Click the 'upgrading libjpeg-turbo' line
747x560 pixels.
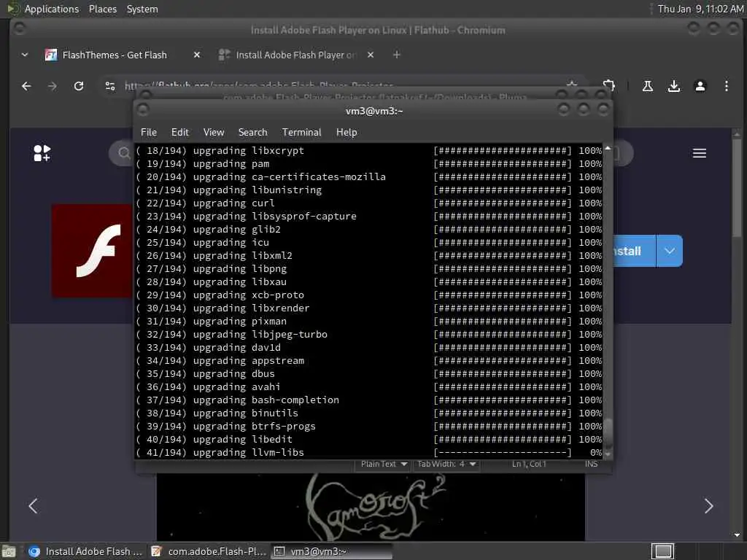(231, 335)
